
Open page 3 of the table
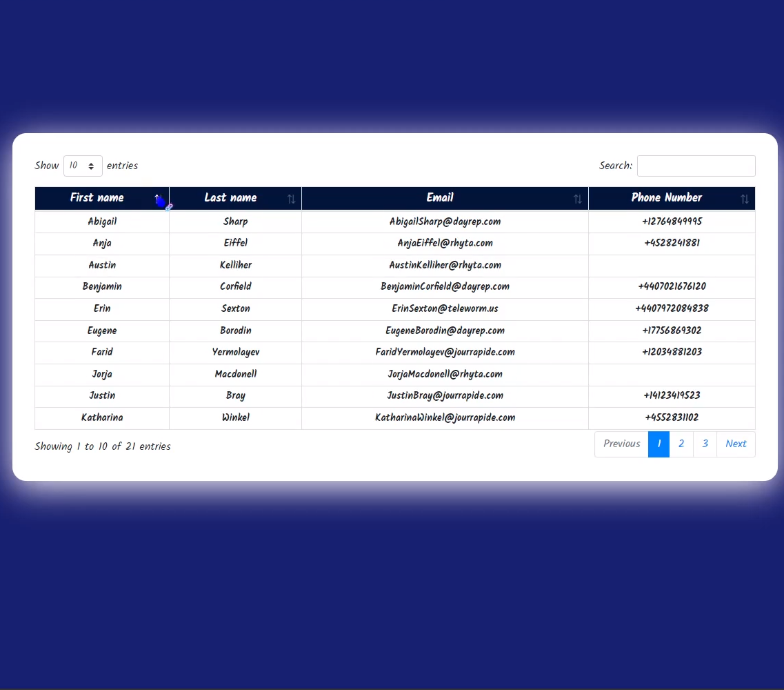(705, 444)
